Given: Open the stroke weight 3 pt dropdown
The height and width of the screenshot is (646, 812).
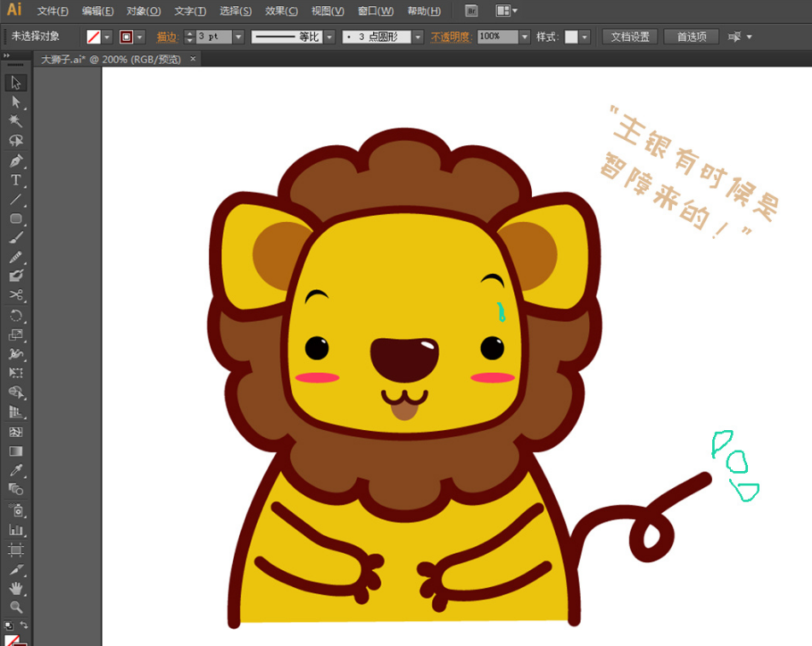Looking at the screenshot, I should tap(238, 37).
